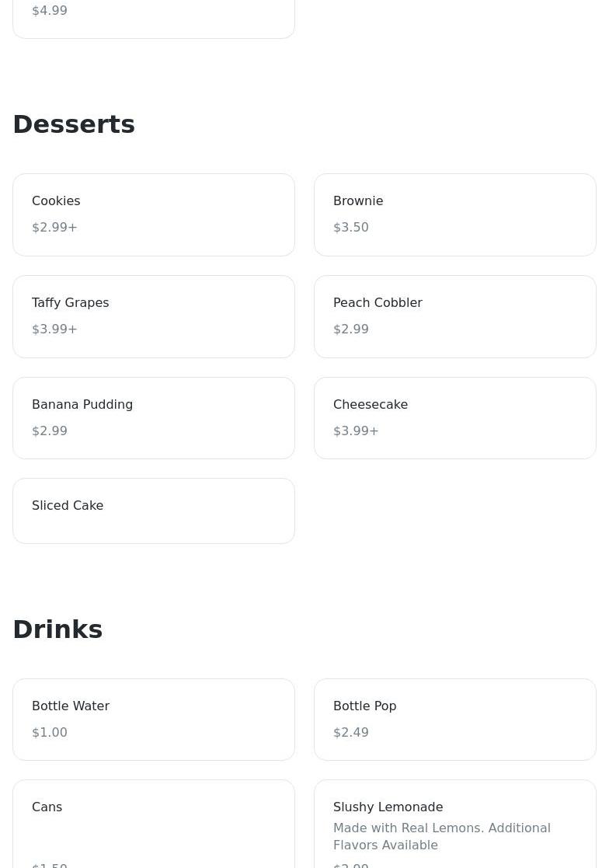Select the Brownie dessert card
The height and width of the screenshot is (868, 609).
click(x=454, y=214)
